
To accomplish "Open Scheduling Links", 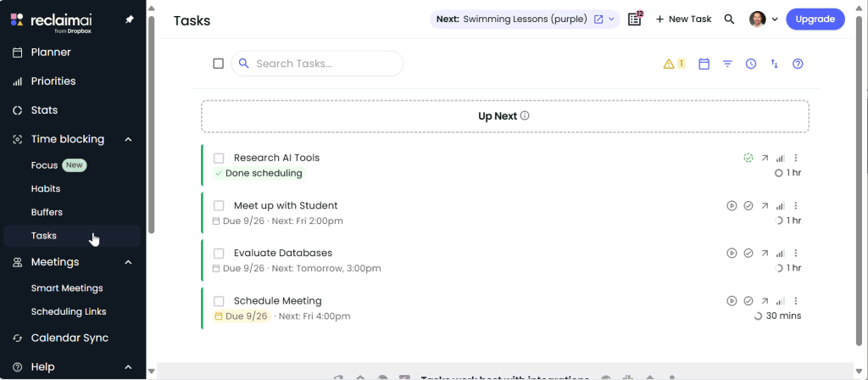I will 69,311.
